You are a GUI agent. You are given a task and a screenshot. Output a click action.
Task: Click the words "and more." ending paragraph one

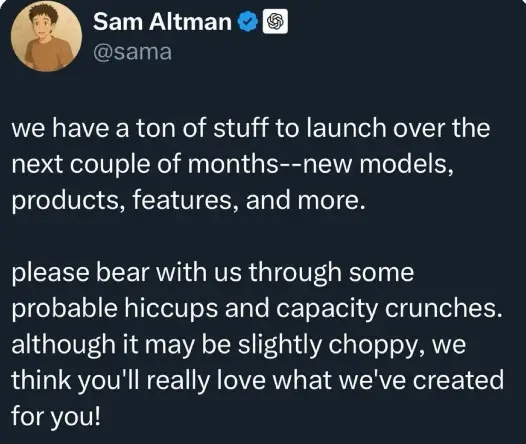[x=305, y=201]
